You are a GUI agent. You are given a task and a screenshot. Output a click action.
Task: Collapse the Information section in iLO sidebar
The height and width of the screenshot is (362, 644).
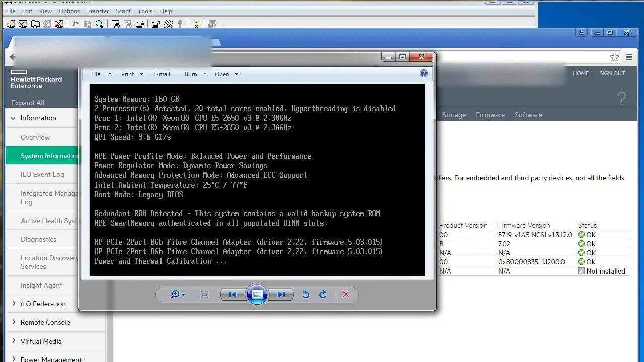click(x=13, y=118)
